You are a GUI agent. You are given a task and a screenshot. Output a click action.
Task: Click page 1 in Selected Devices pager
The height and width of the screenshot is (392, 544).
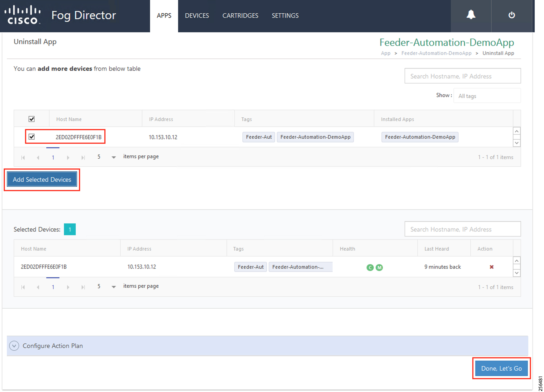click(x=53, y=287)
